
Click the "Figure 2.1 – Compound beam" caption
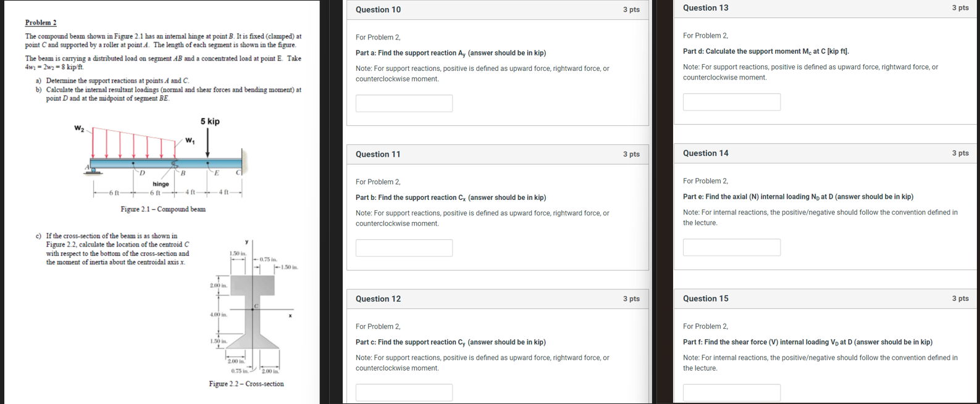click(x=163, y=209)
